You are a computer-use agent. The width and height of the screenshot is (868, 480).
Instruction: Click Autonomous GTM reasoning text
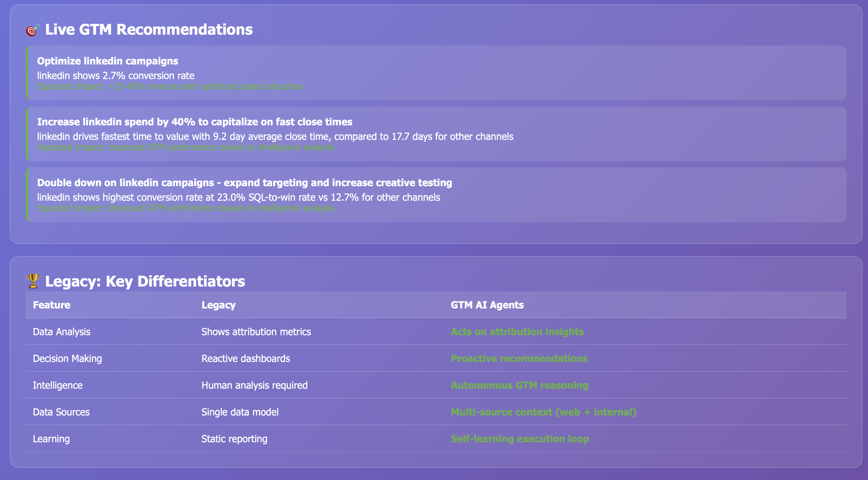click(x=519, y=385)
